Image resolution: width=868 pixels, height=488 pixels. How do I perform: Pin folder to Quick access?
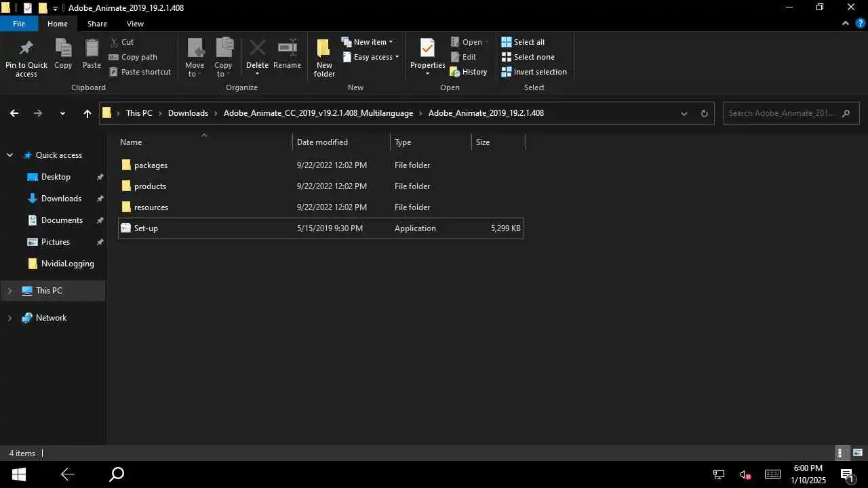tap(26, 58)
